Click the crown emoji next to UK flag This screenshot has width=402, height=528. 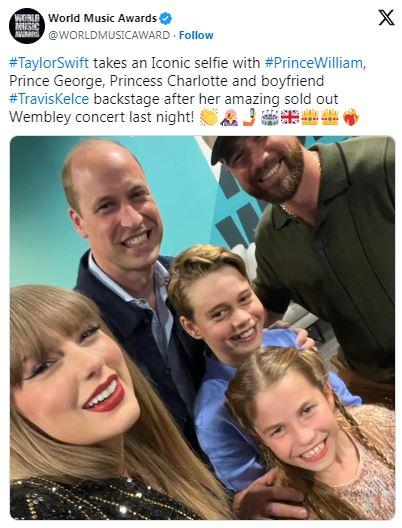pos(310,118)
